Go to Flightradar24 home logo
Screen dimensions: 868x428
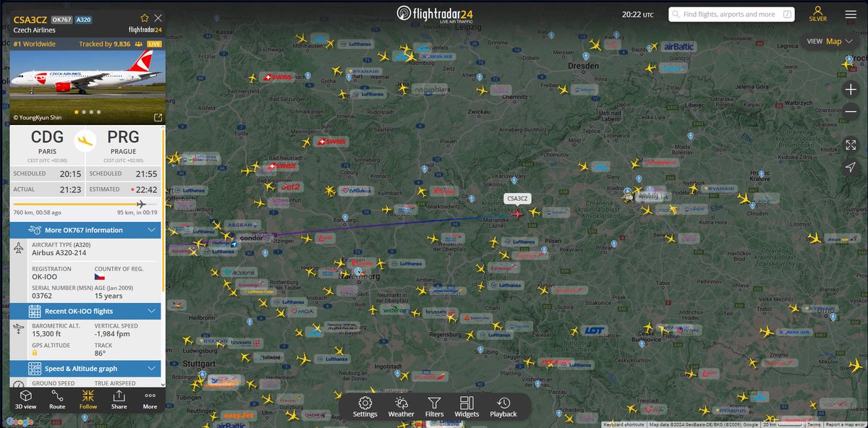click(x=435, y=14)
